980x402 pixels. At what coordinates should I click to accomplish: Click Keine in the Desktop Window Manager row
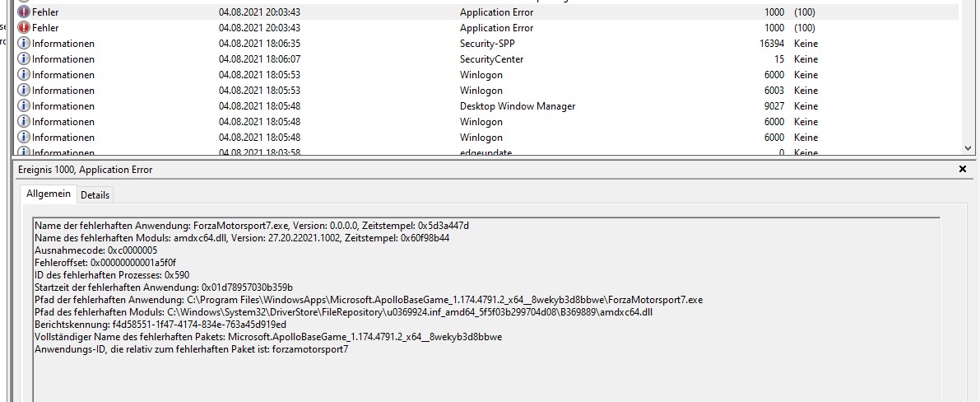click(806, 105)
